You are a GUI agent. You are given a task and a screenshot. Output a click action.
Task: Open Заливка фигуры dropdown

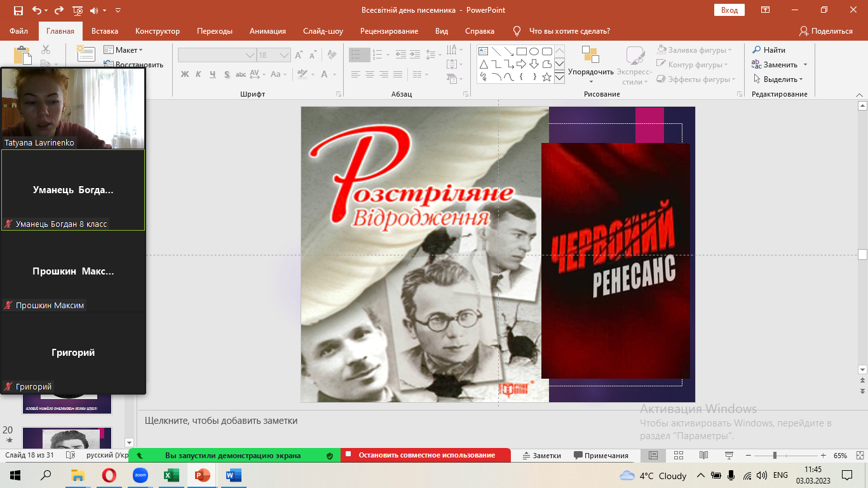click(695, 50)
